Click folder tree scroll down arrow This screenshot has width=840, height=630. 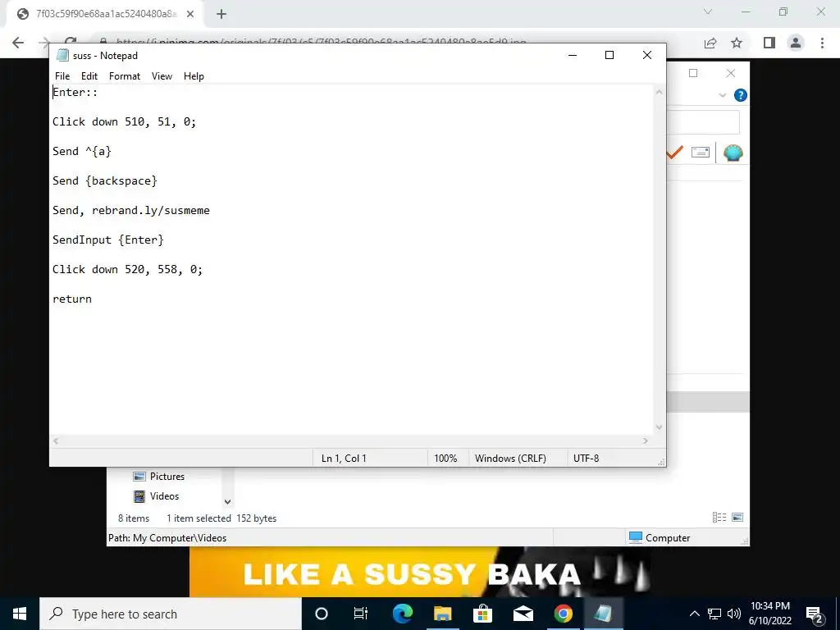tap(228, 502)
